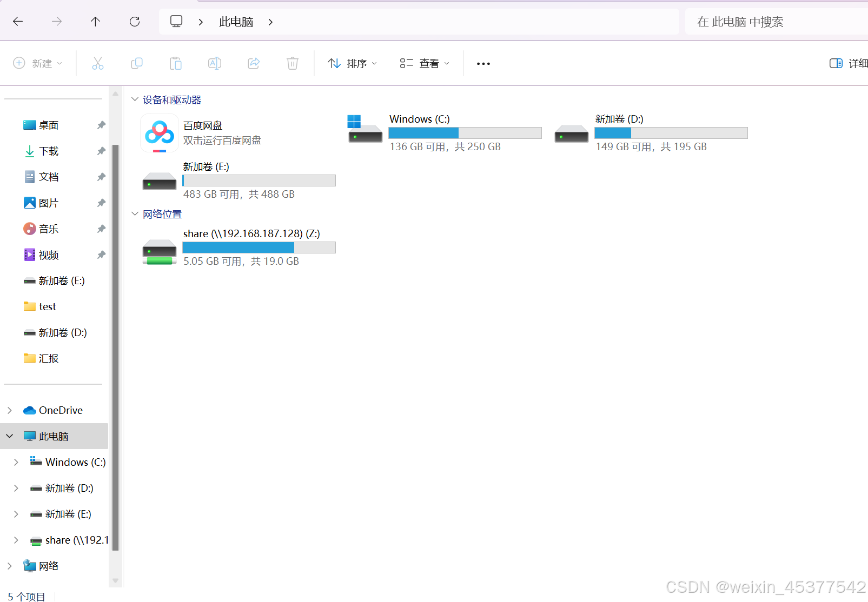
Task: Click 此电脑 in the address bar
Action: pyautogui.click(x=236, y=22)
